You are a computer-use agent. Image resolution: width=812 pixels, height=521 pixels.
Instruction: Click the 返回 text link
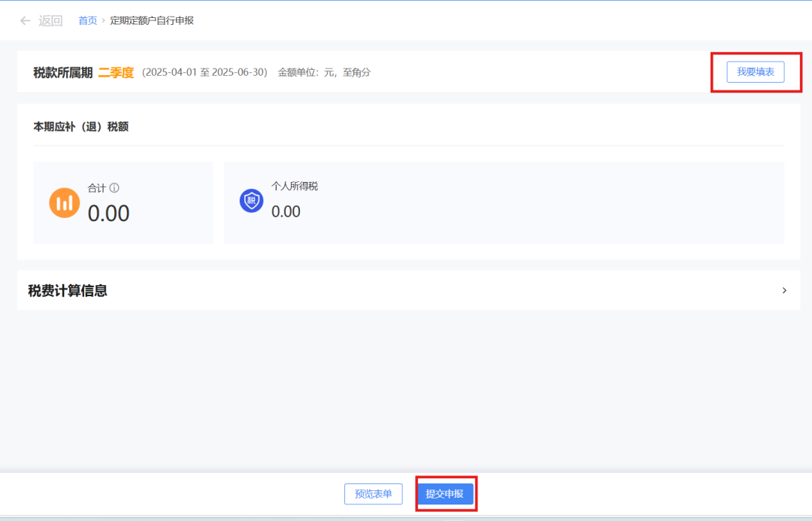click(50, 21)
